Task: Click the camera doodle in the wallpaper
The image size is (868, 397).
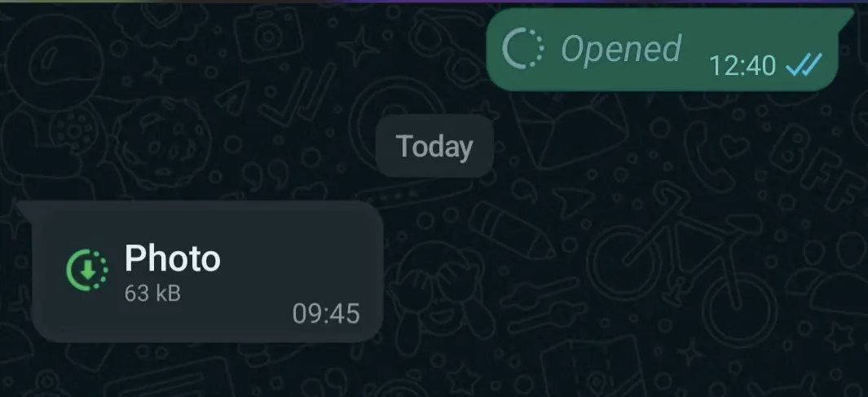Action: 268,34
